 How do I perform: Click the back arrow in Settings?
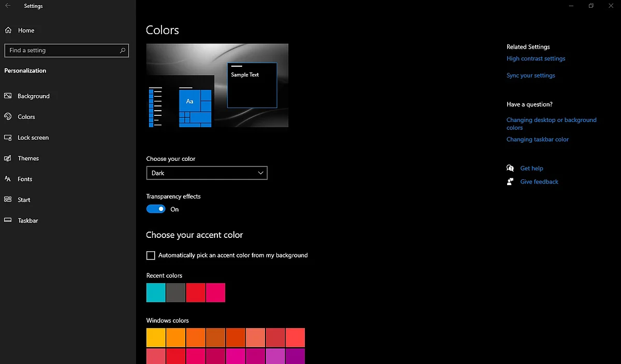(8, 6)
